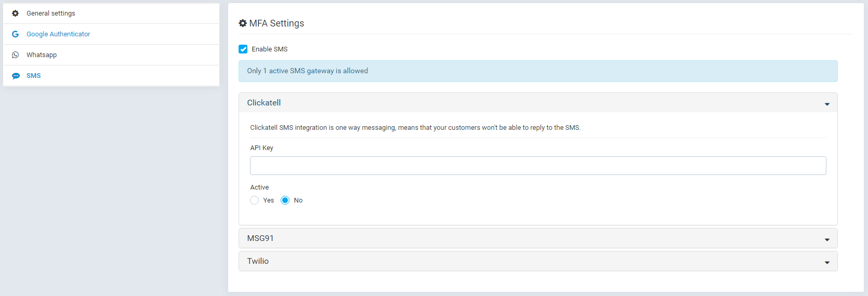Image resolution: width=868 pixels, height=296 pixels.
Task: Uncheck the Enable SMS checkbox
Action: 243,49
